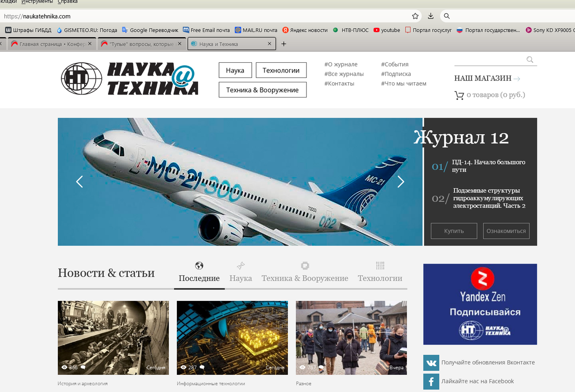Open the GISMETEO.RU Погода bookmark

pyautogui.click(x=87, y=30)
